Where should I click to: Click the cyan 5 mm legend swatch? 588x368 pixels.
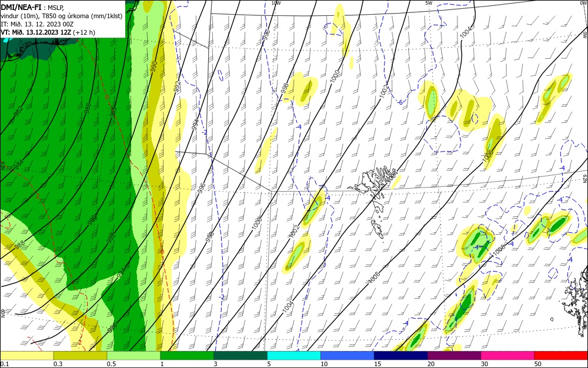coord(294,356)
